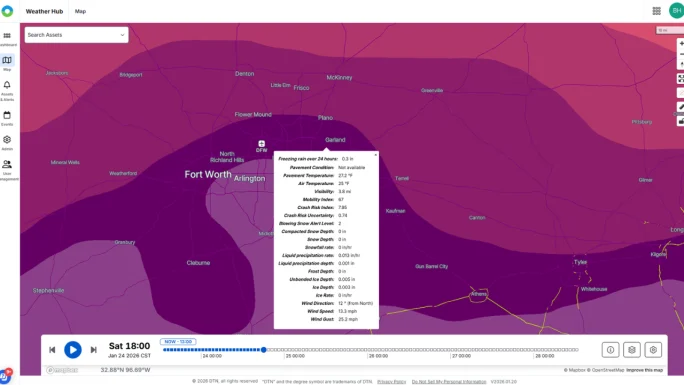This screenshot has height=385, width=684.
Task: Click the Weather Hub title
Action: 44,11
